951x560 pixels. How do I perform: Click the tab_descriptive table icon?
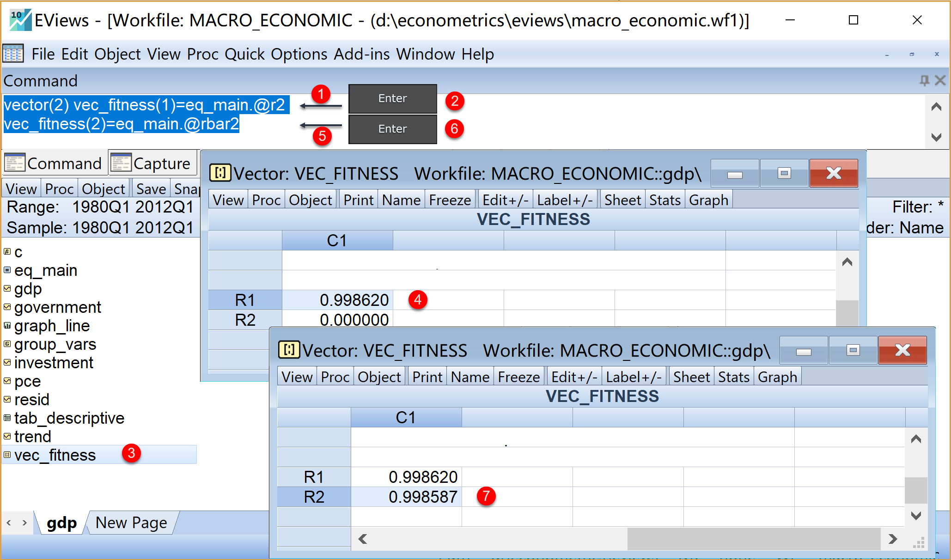pos(7,418)
